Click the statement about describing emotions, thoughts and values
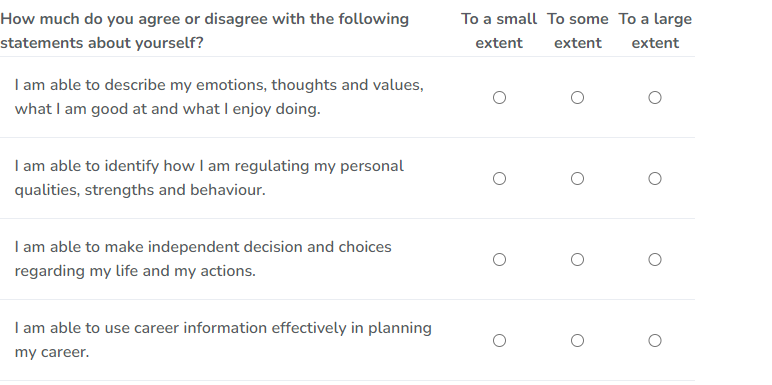Screen dimensions: 772x385 (x=219, y=96)
